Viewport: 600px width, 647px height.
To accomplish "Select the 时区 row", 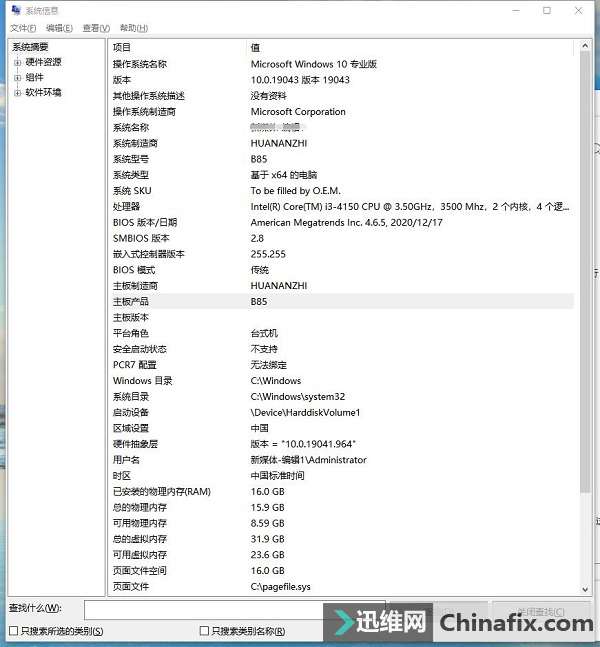I will coord(341,475).
